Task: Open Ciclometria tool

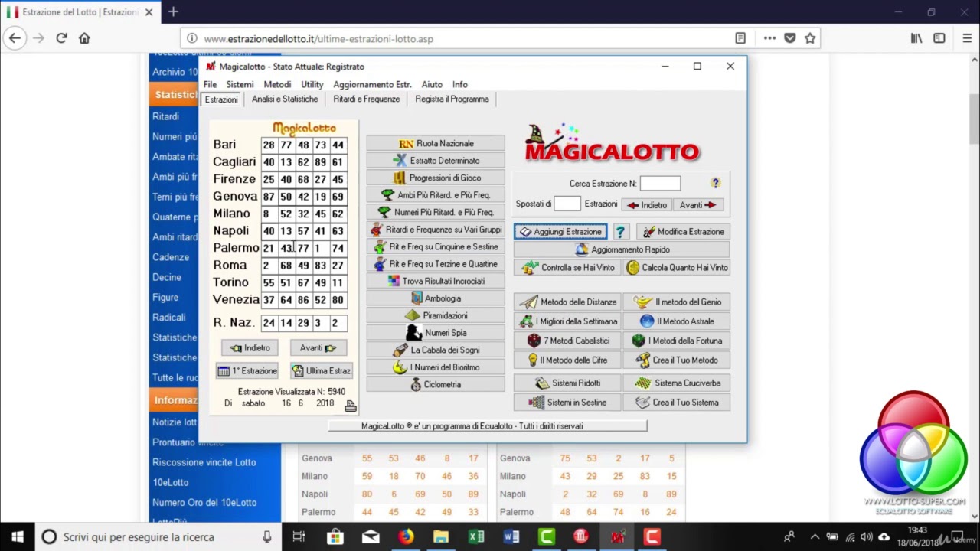Action: pyautogui.click(x=436, y=384)
